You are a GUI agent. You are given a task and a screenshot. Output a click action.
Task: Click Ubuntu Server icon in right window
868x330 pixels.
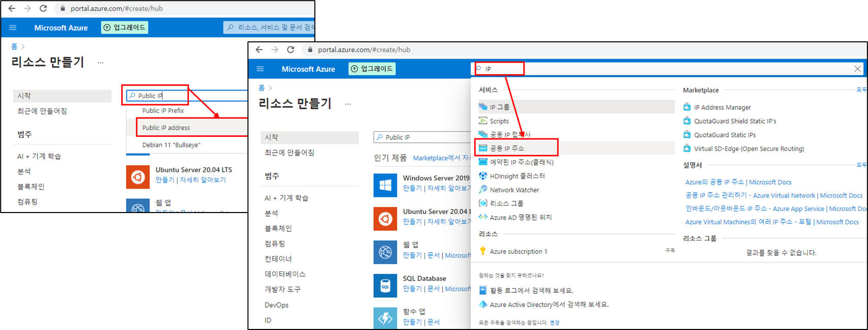point(385,219)
